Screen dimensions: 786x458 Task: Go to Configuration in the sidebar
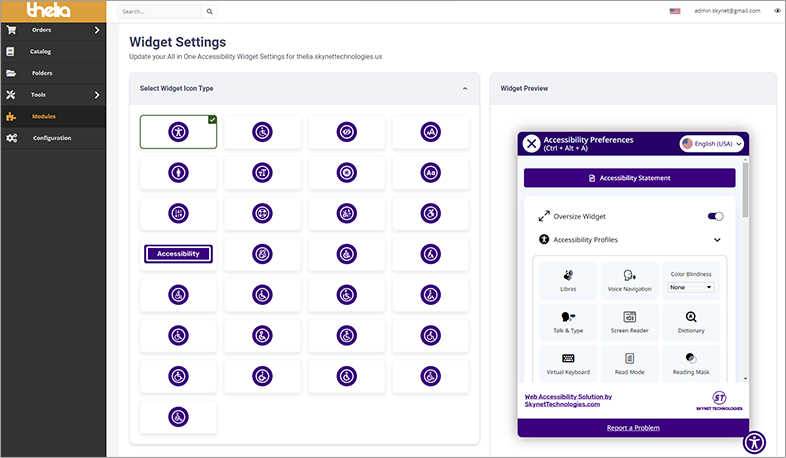click(x=51, y=138)
